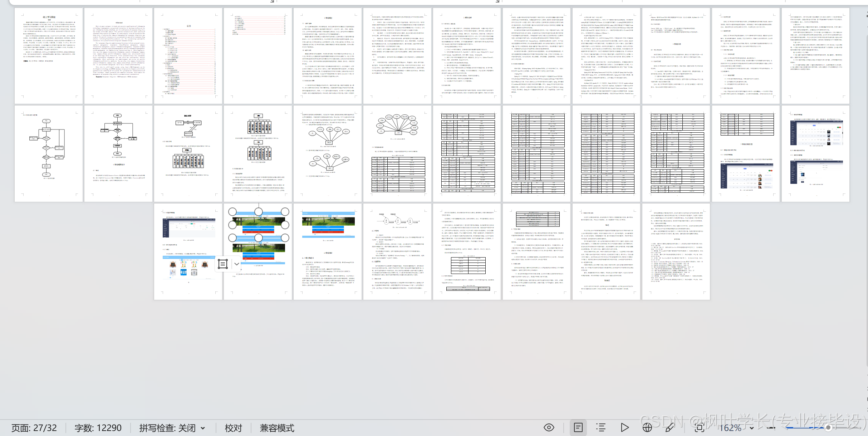Viewport: 868px width, 436px height.
Task: Select the page with two ER fan diagrams
Action: [x=328, y=153]
